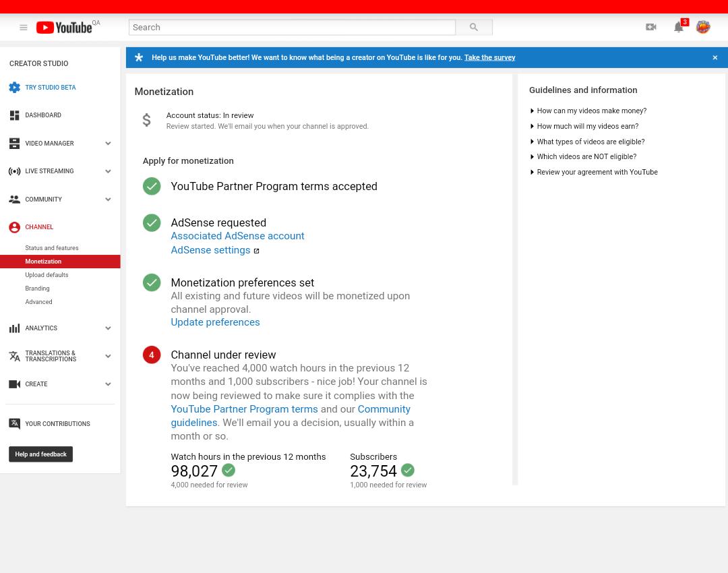Expand 'Review your agreement with YouTube'

point(594,173)
